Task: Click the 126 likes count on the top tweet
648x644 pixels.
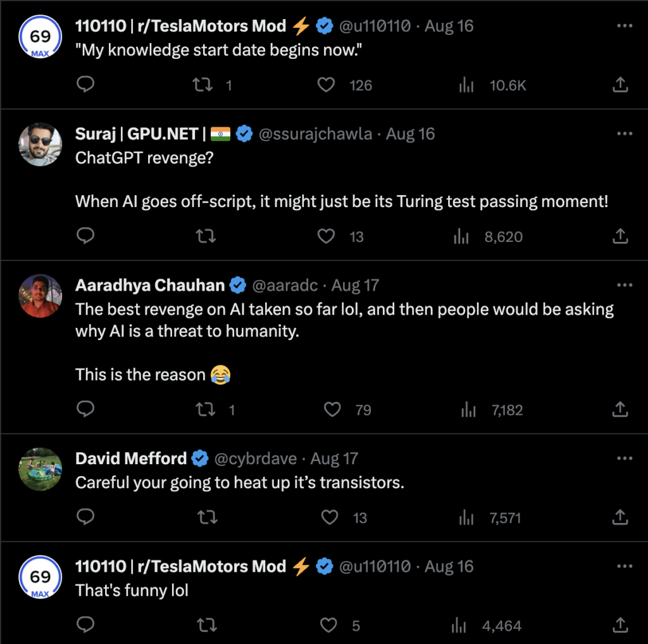Action: (361, 85)
